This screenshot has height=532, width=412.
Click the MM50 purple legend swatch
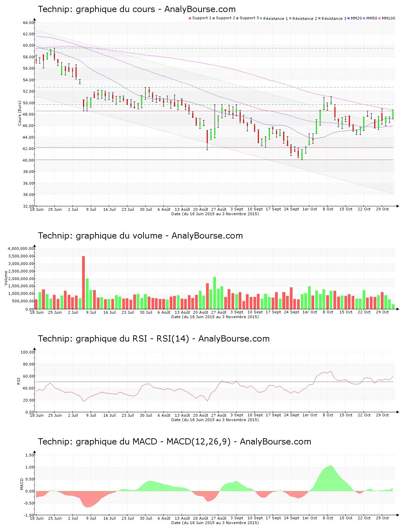click(364, 18)
